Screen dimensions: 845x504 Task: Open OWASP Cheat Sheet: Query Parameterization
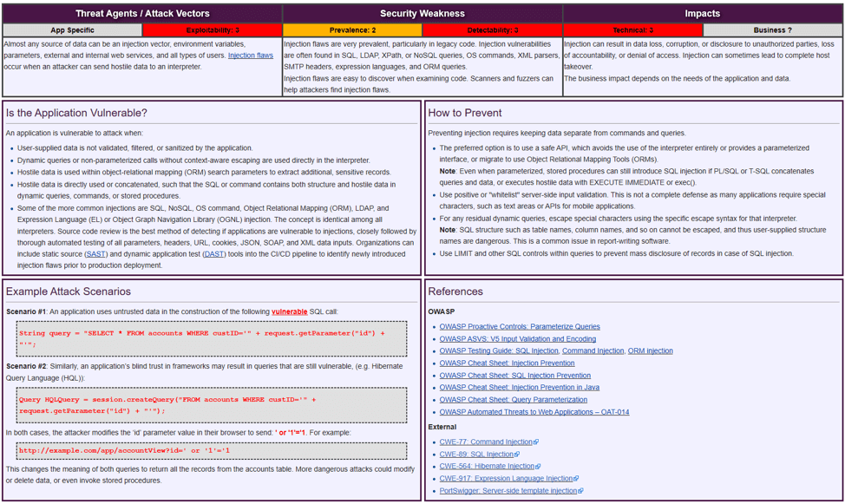coord(513,400)
